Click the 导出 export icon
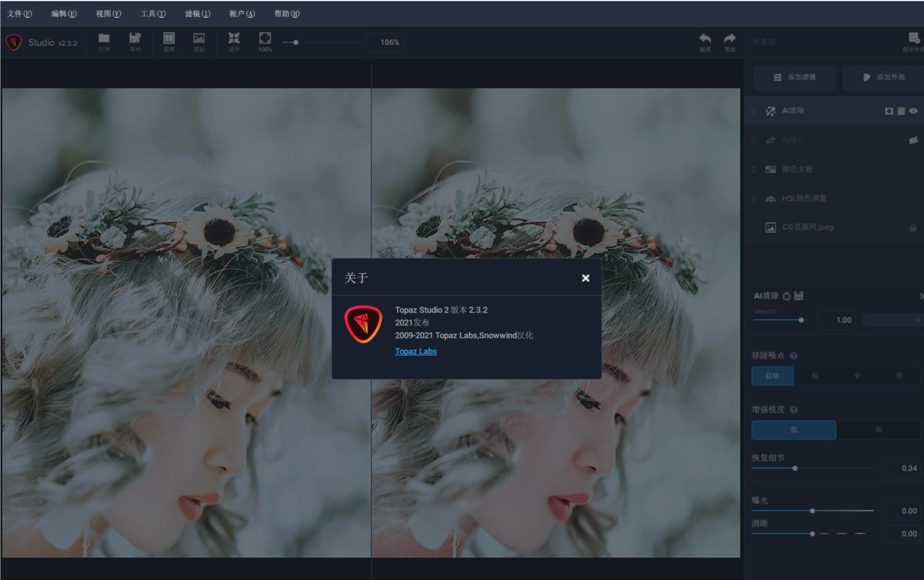The height and width of the screenshot is (580, 924). point(135,38)
